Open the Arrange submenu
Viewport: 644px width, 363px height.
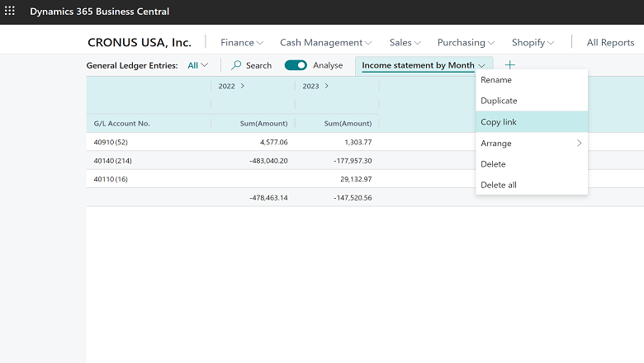(x=532, y=144)
